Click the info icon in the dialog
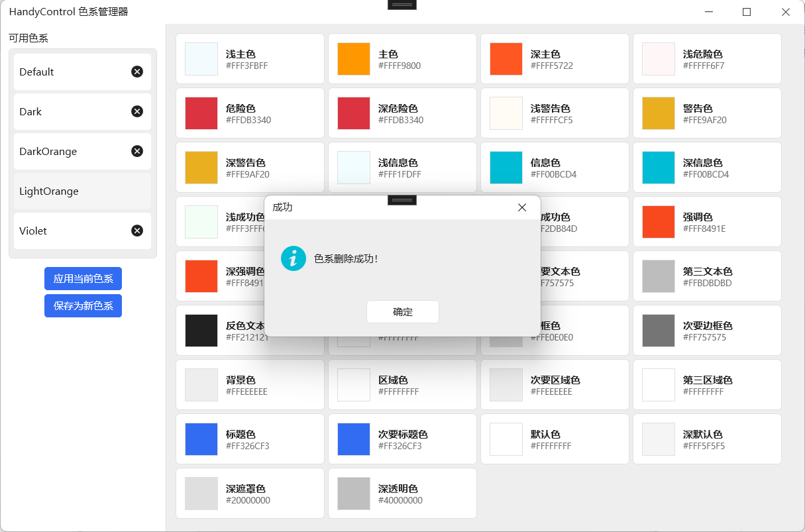Viewport: 805px width, 532px height. click(x=293, y=258)
